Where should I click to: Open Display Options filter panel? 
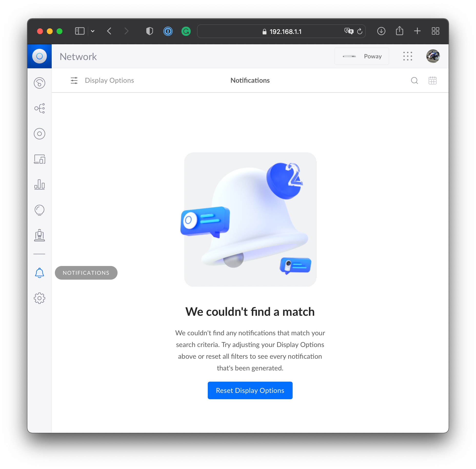[102, 80]
